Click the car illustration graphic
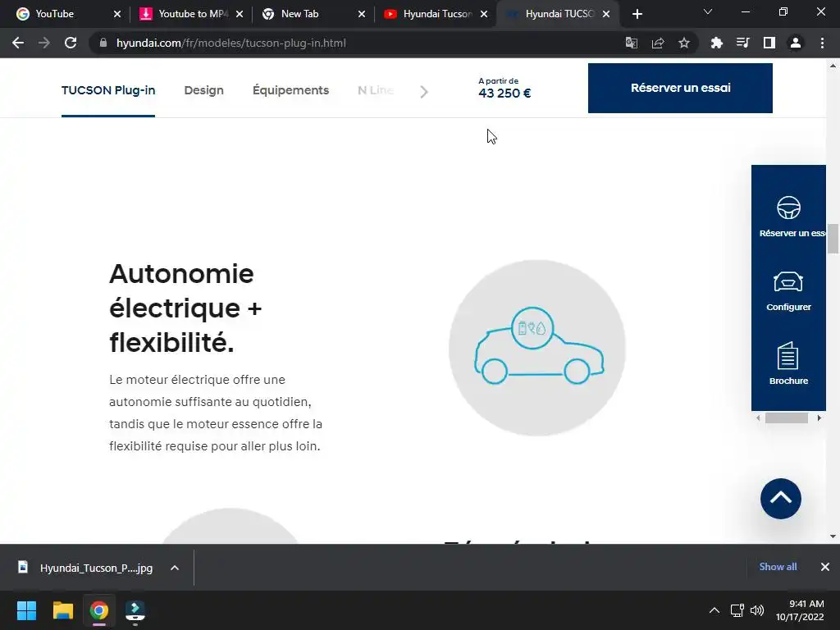 [x=538, y=348]
